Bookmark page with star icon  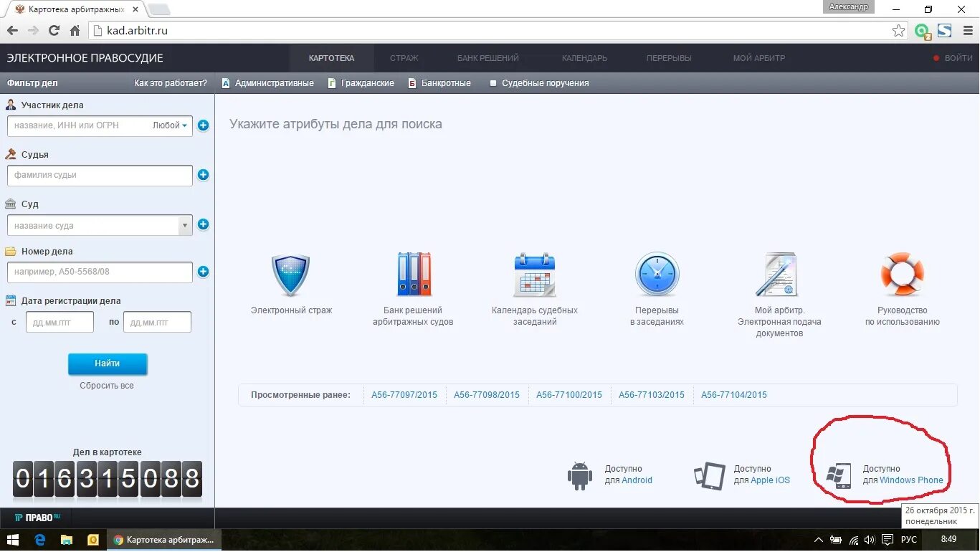898,31
